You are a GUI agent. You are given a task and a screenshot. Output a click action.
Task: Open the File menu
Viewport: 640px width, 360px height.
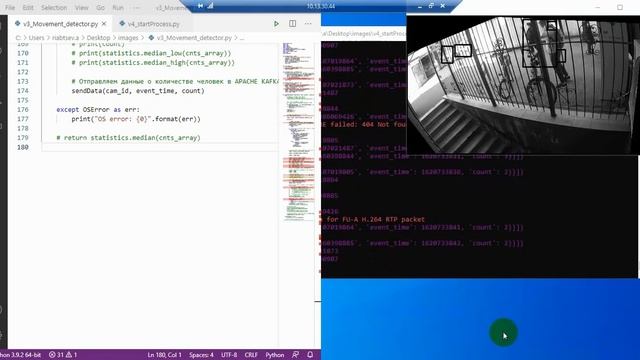click(10, 8)
